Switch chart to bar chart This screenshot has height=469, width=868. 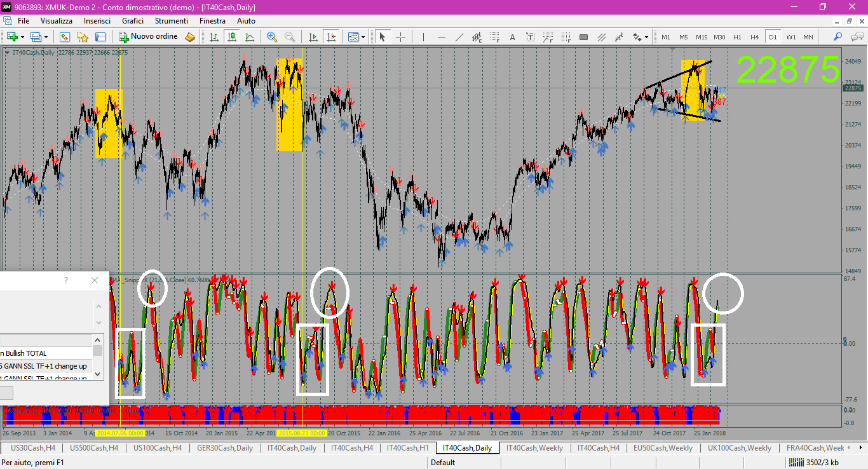pyautogui.click(x=214, y=37)
